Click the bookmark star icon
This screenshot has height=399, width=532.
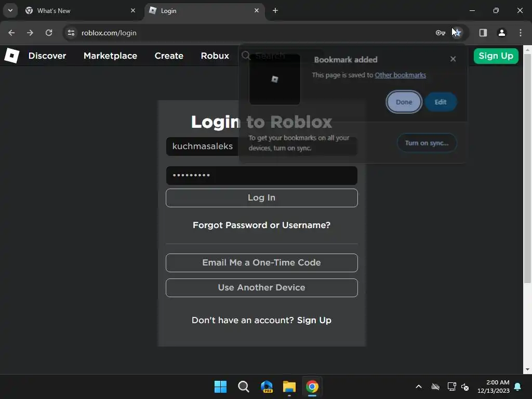[457, 33]
